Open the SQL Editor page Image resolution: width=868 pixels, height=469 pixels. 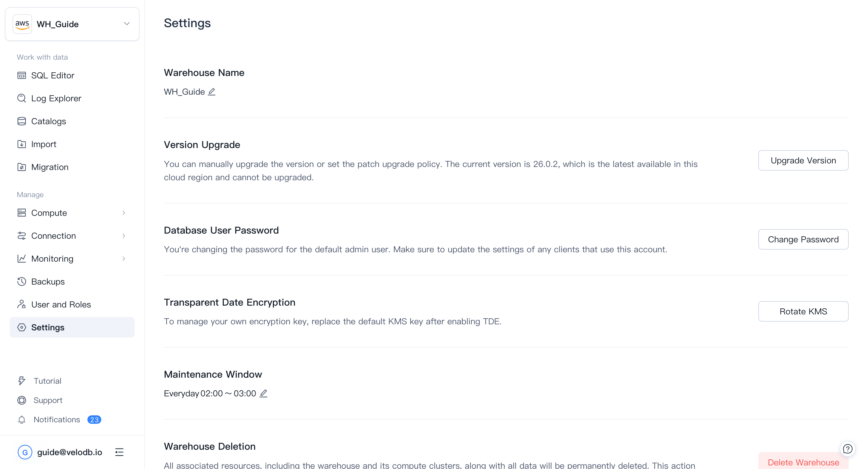pos(52,75)
